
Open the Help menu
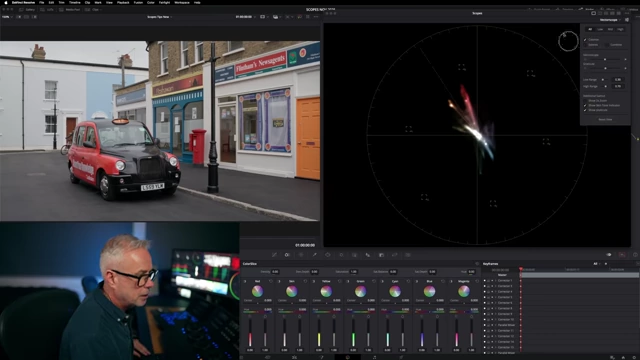pos(197,2)
